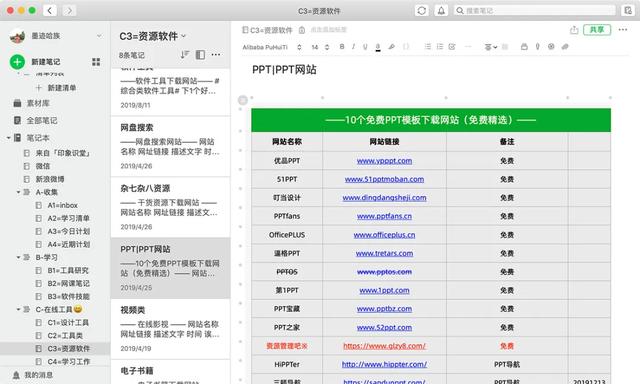This screenshot has height=384, width=640.
Task: Click the 共享 share button
Action: pos(597,30)
